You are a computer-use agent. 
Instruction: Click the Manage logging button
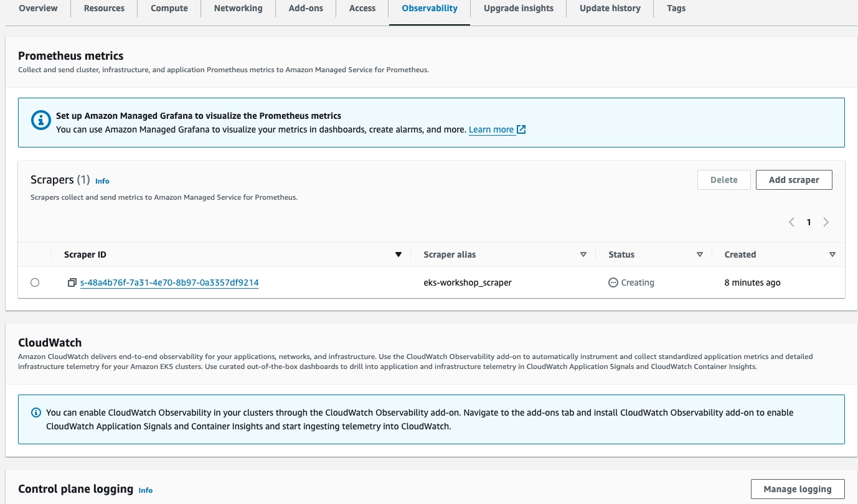coord(798,489)
